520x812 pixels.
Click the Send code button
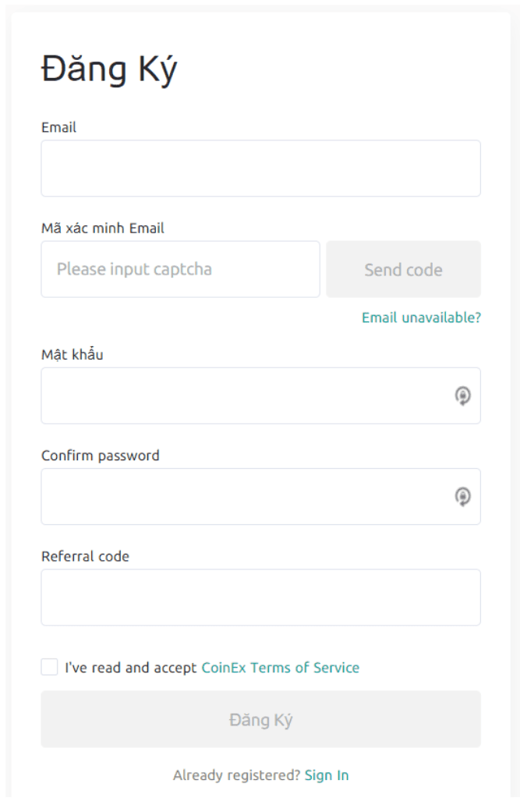(x=404, y=269)
